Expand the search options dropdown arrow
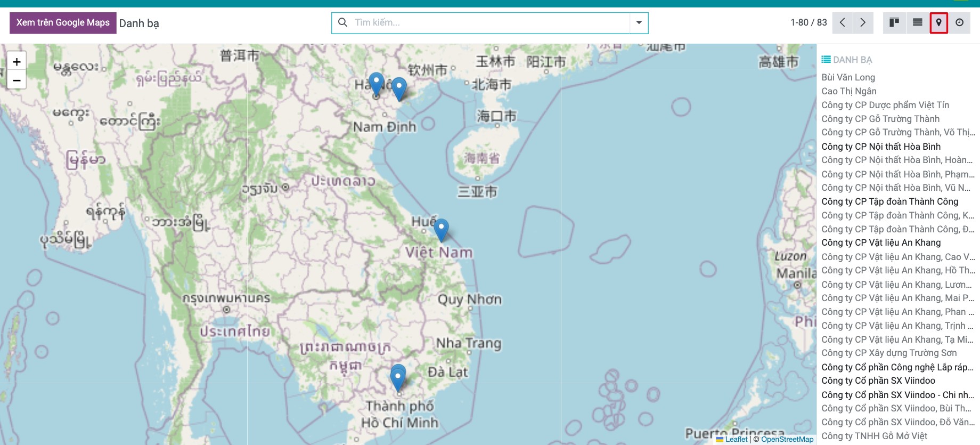The image size is (980, 445). tap(639, 22)
